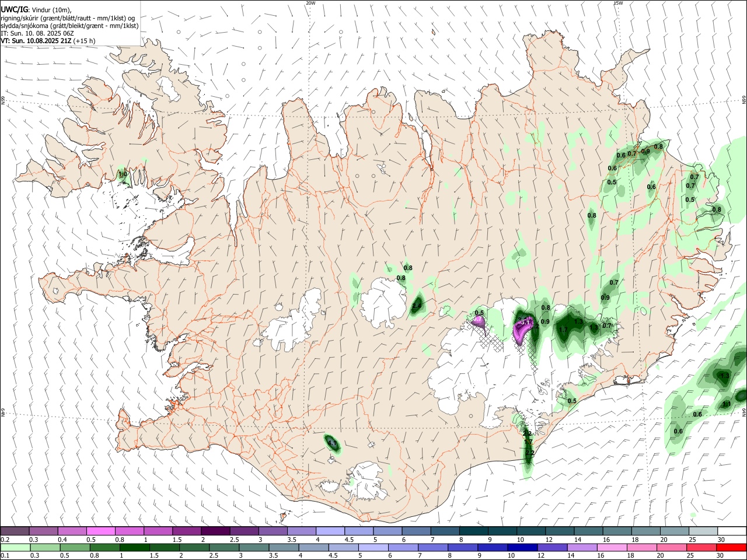Click the 0.8 swatch in the lower green legend
Screen dimensions: 747x560
104,547
